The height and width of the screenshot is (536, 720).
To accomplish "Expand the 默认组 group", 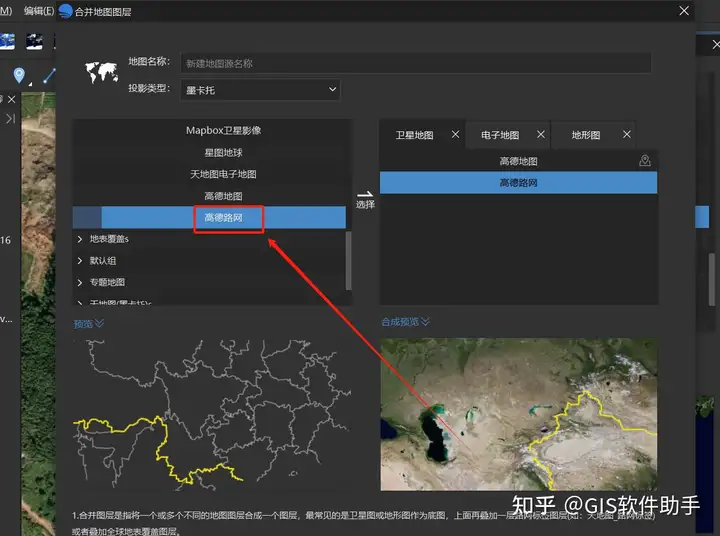I will click(80, 261).
